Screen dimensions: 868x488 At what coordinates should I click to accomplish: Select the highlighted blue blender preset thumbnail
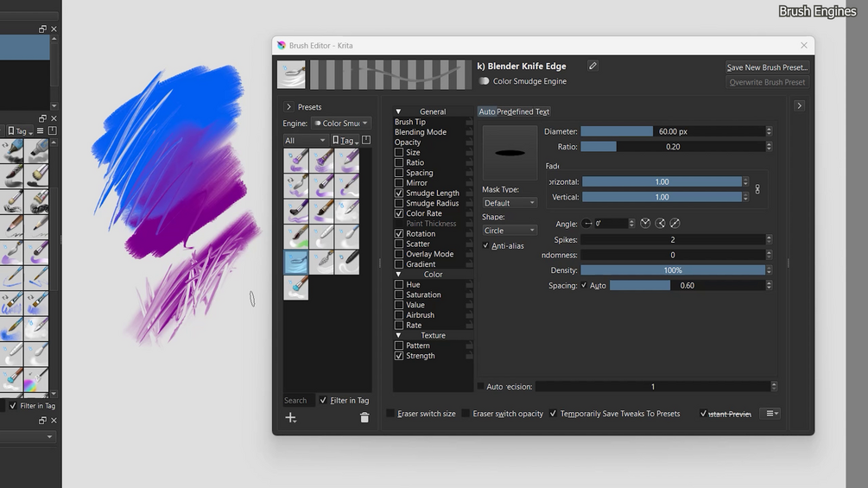click(295, 263)
